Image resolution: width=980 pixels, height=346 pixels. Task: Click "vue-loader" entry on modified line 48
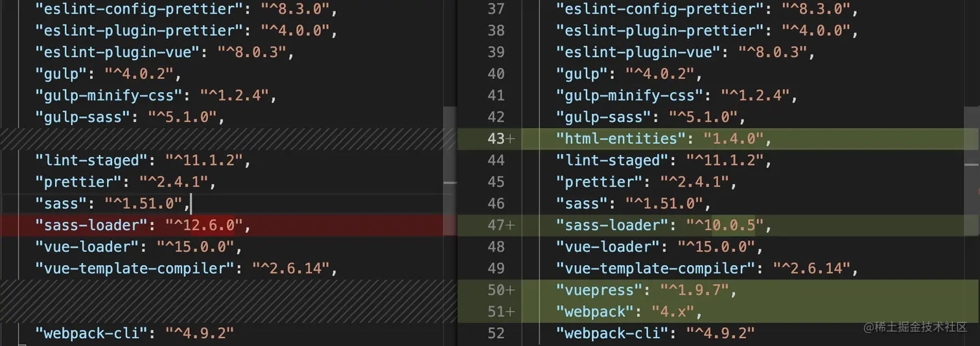pos(608,247)
